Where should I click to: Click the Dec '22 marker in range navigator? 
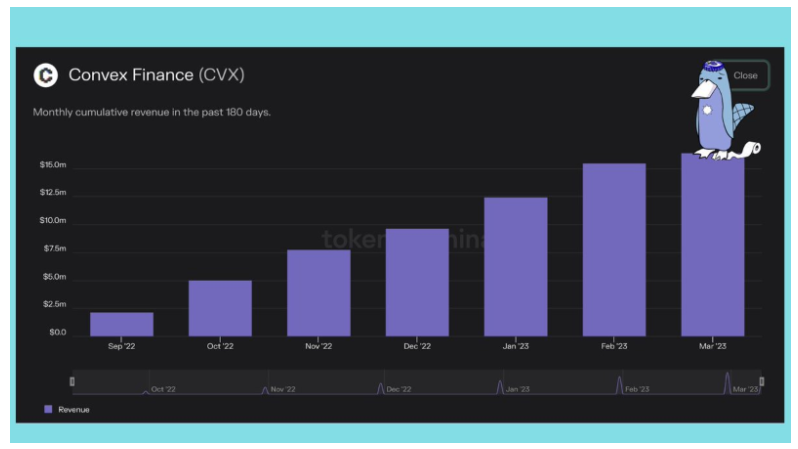click(x=398, y=389)
